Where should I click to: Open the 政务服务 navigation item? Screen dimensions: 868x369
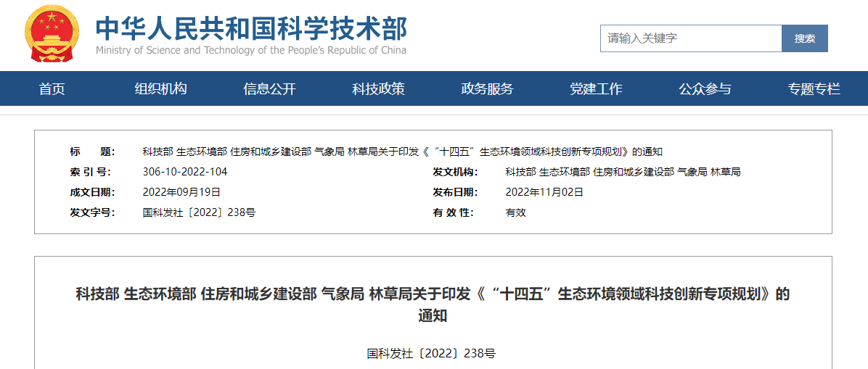(488, 88)
